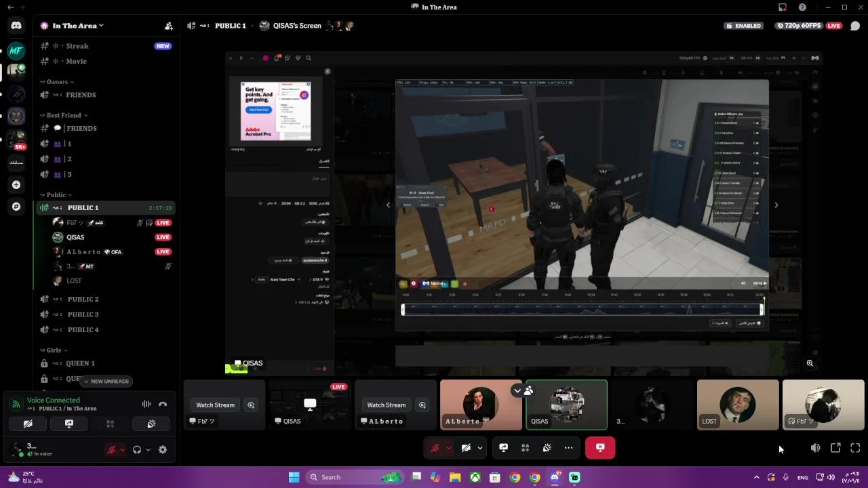Select LOST participant tile
The height and width of the screenshot is (488, 868).
738,405
